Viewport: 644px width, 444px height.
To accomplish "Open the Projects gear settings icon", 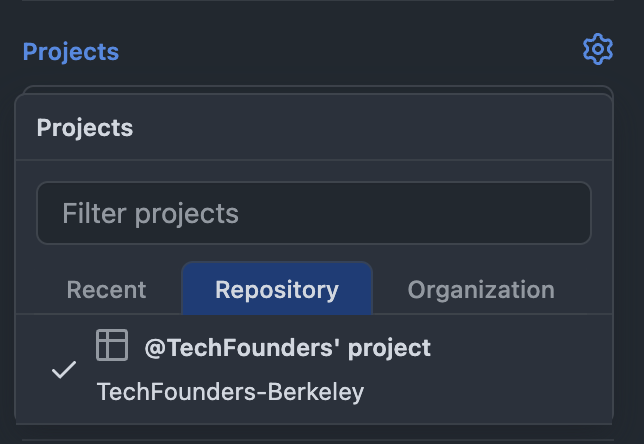I will (597, 49).
